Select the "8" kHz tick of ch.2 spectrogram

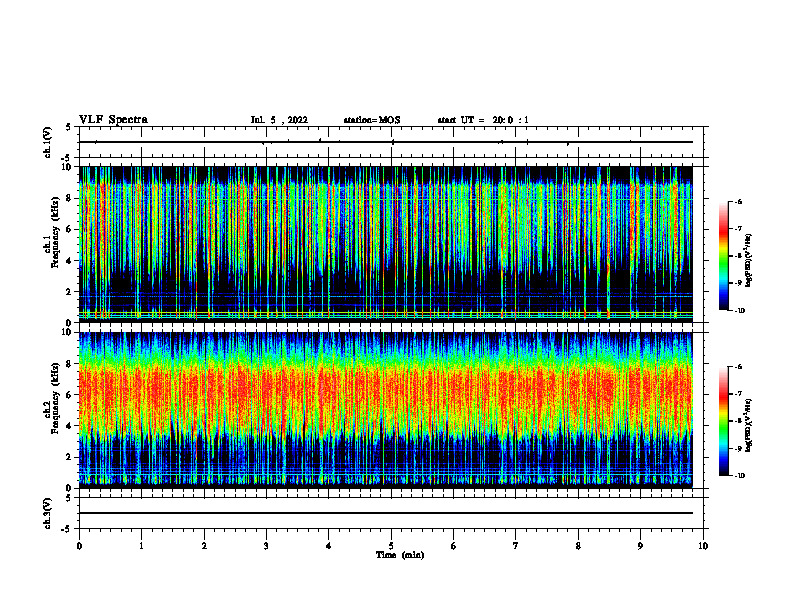pyautogui.click(x=70, y=364)
